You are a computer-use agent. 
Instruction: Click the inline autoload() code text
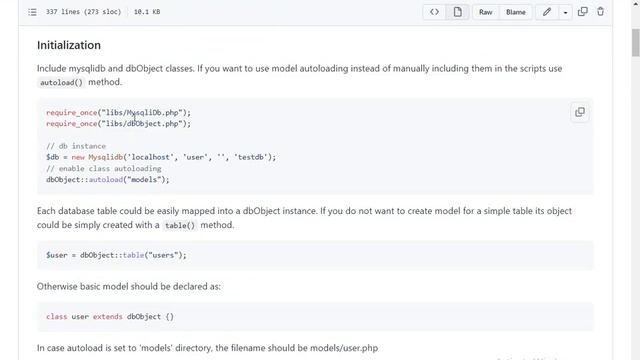click(x=61, y=82)
